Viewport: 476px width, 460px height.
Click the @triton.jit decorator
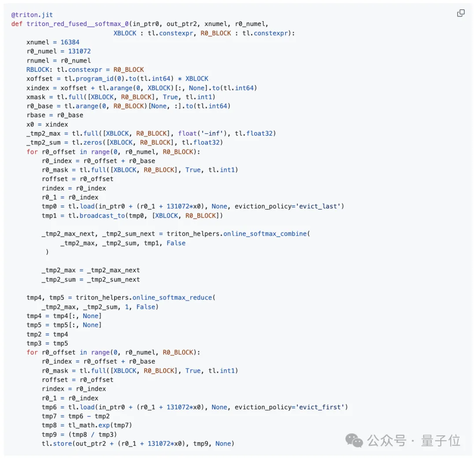coord(32,15)
